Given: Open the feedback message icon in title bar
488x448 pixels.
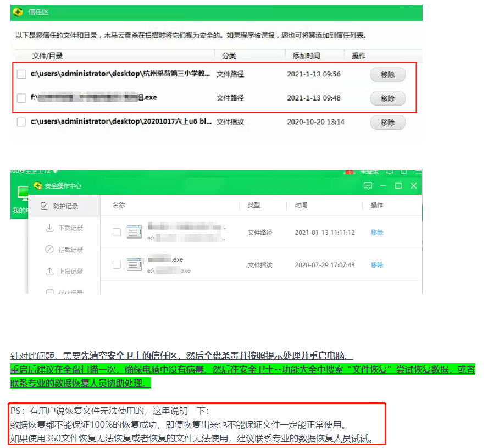Looking at the screenshot, I should (368, 186).
